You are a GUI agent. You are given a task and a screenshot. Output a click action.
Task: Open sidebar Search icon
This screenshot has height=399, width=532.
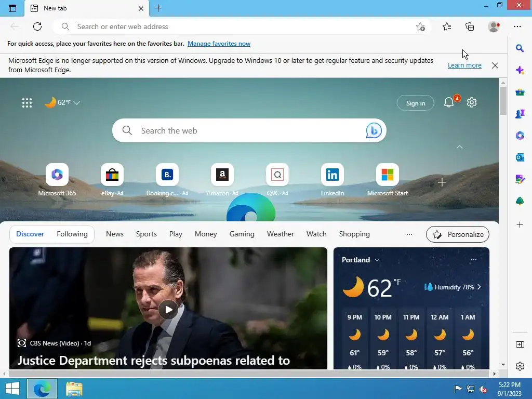[520, 48]
